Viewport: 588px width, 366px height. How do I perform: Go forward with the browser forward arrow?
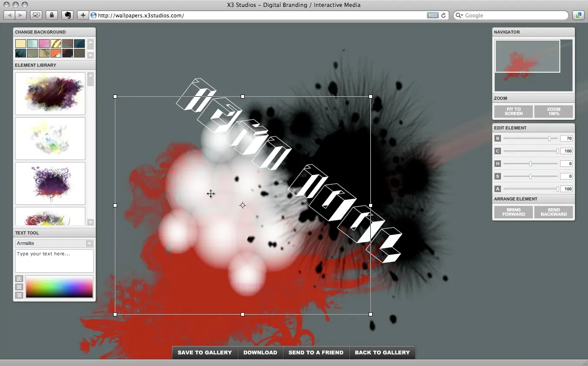(21, 15)
